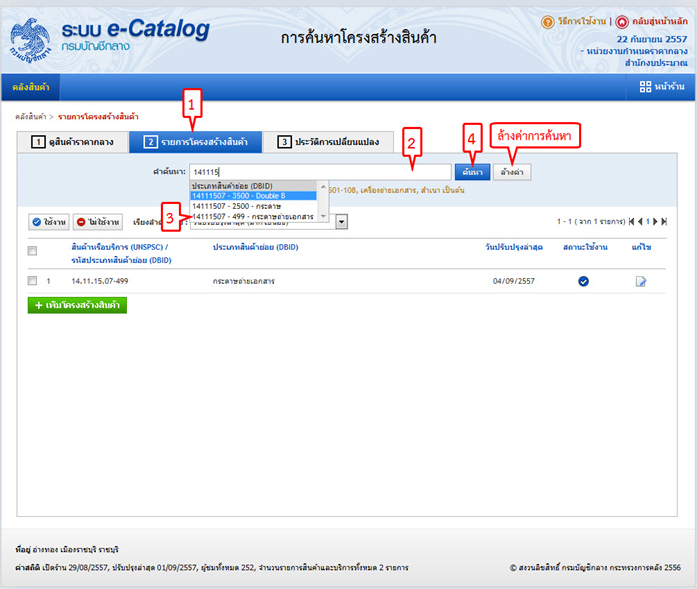The height and width of the screenshot is (589, 697).
Task: Switch to tab 1 ดูสินค้าราคากลาง
Action: coord(73,142)
